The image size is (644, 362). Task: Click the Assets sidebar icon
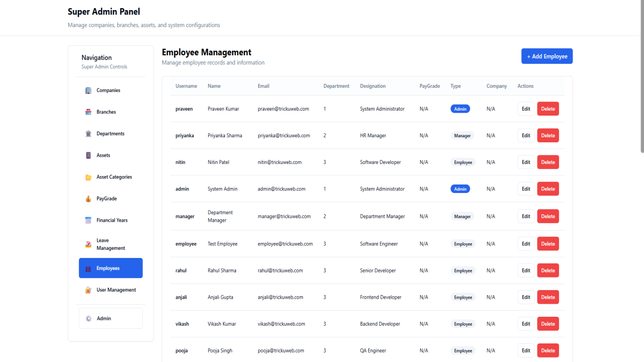(x=89, y=155)
